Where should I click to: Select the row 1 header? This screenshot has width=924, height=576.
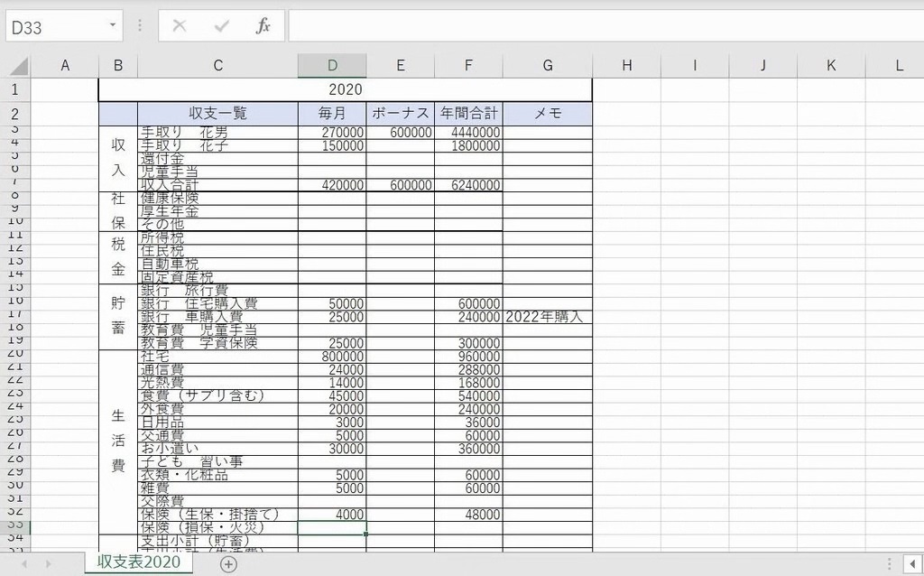pos(15,90)
